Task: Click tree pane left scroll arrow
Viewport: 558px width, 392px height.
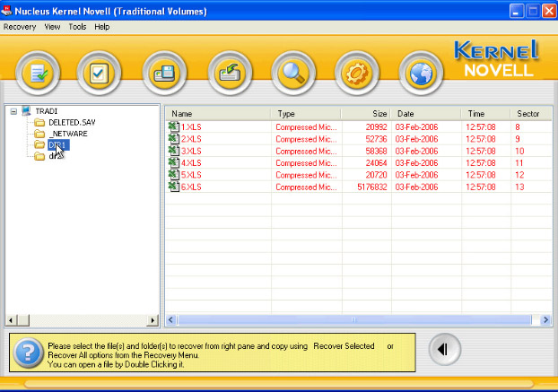Action: pyautogui.click(x=11, y=320)
